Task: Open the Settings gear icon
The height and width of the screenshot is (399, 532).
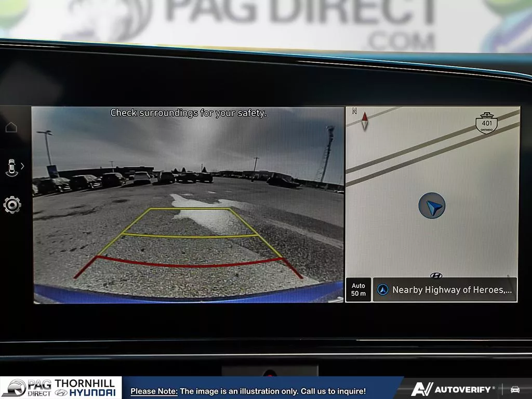Action: pyautogui.click(x=12, y=205)
